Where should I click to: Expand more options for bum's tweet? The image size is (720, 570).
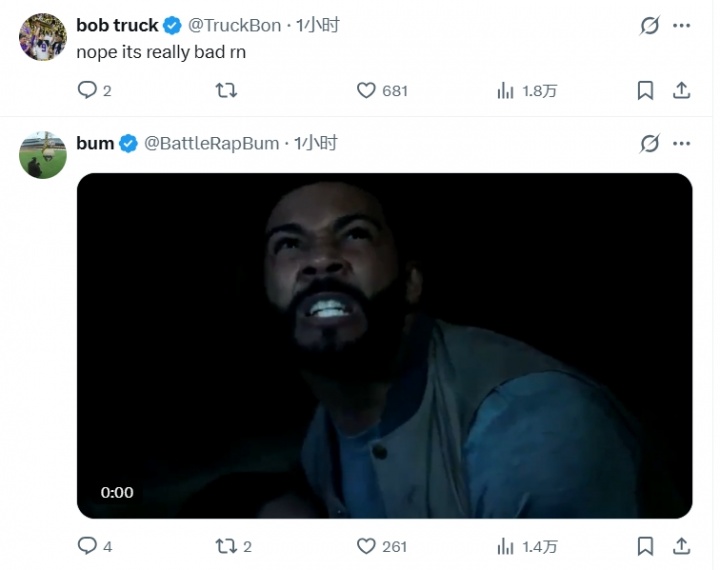(681, 143)
